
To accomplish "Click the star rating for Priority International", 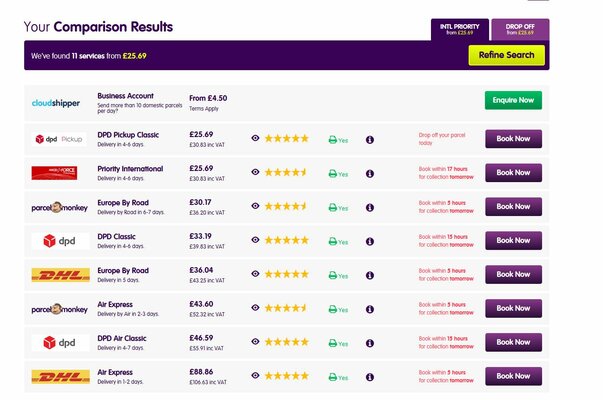I will point(286,172).
